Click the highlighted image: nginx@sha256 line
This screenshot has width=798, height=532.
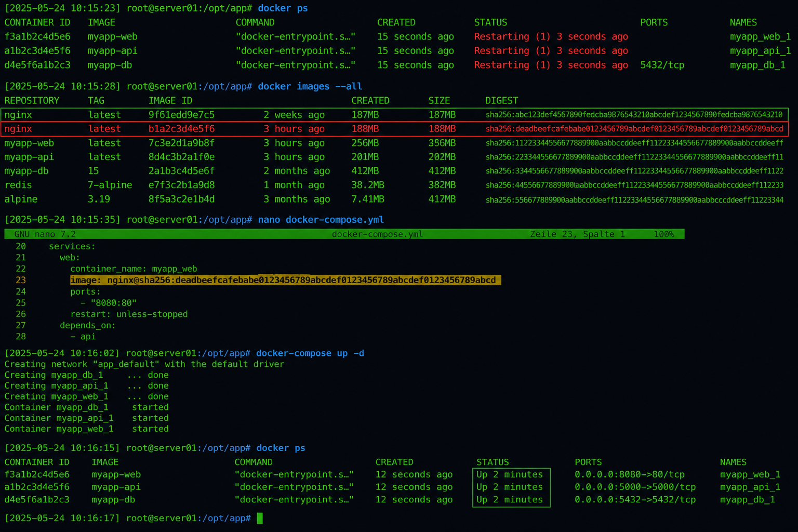(285, 280)
